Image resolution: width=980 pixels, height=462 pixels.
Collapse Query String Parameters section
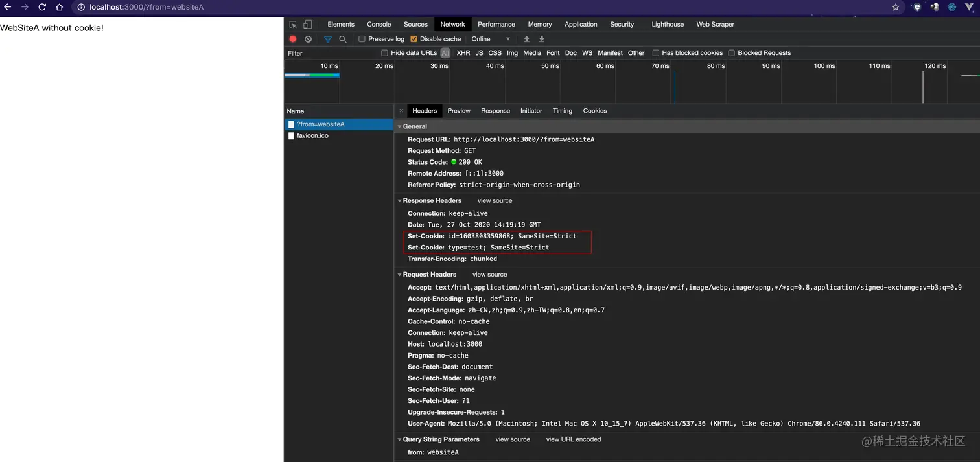[400, 439]
